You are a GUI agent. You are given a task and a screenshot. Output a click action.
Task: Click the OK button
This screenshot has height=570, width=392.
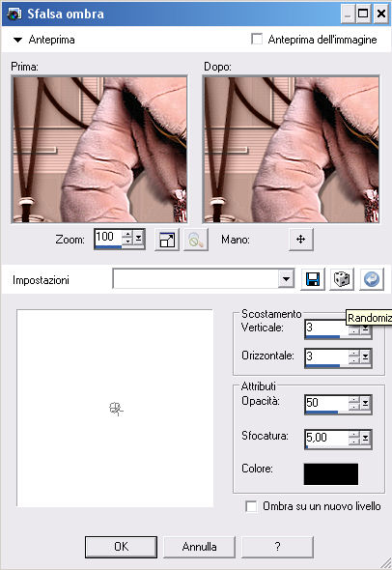pos(121,547)
